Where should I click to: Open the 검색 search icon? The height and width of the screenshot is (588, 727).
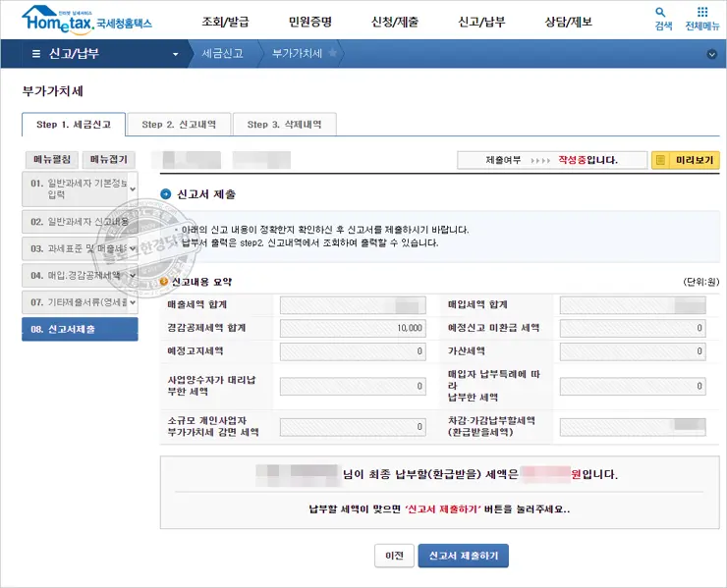663,19
